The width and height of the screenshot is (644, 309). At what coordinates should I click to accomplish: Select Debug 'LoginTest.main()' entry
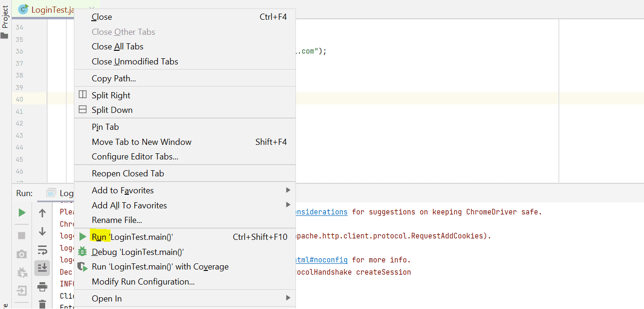coord(137,252)
